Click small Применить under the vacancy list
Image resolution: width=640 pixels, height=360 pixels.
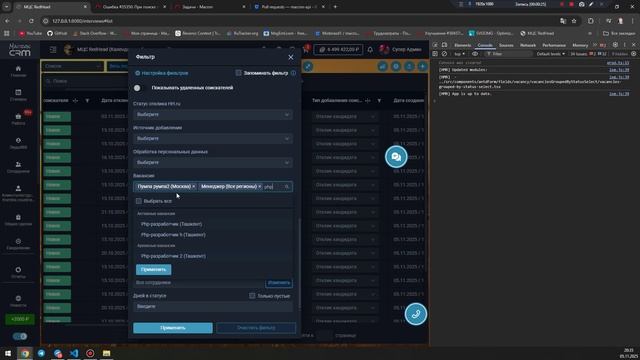[153, 269]
